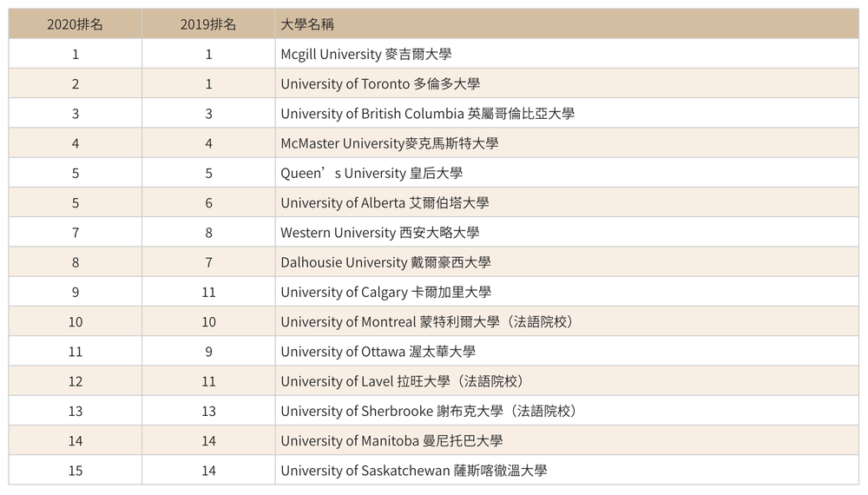Screen dimensions: 868x495
Task: Click 2019 rank '6' in Alberta row
Action: (208, 203)
